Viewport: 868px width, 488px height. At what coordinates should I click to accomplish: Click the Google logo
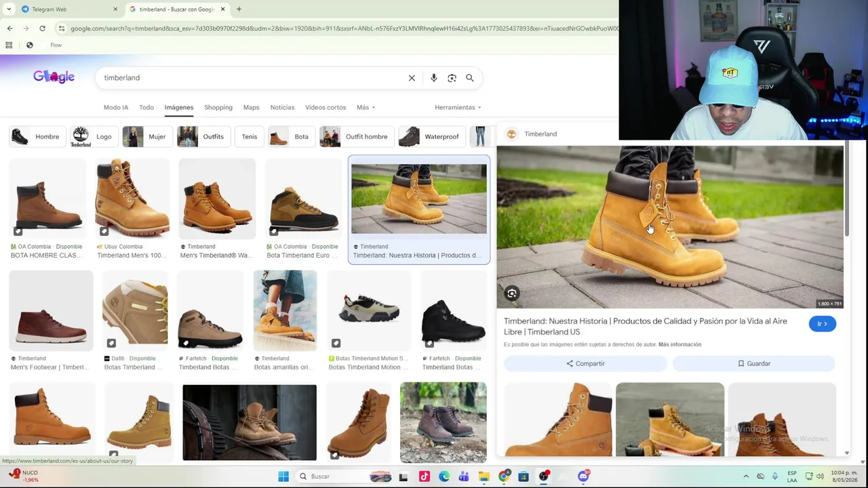54,77
